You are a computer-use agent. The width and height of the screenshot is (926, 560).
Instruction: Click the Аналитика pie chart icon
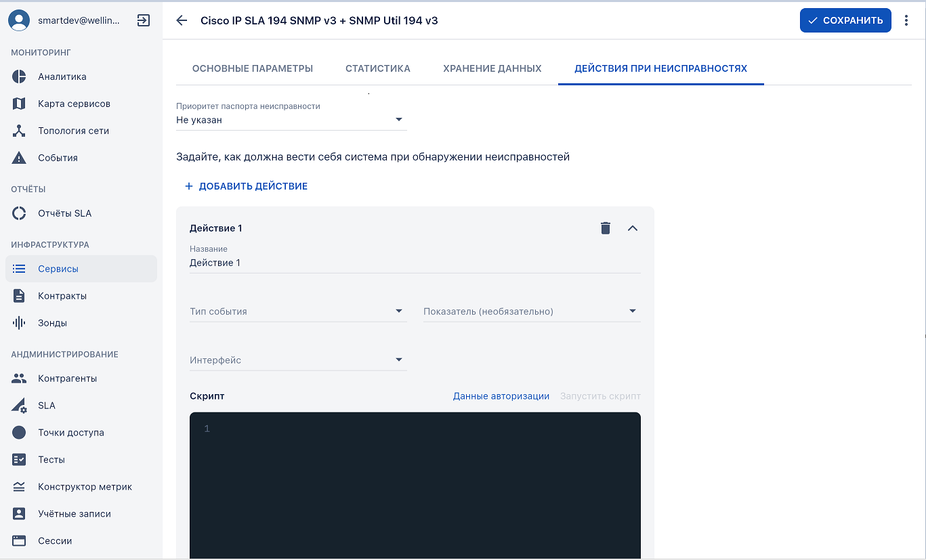coord(19,77)
